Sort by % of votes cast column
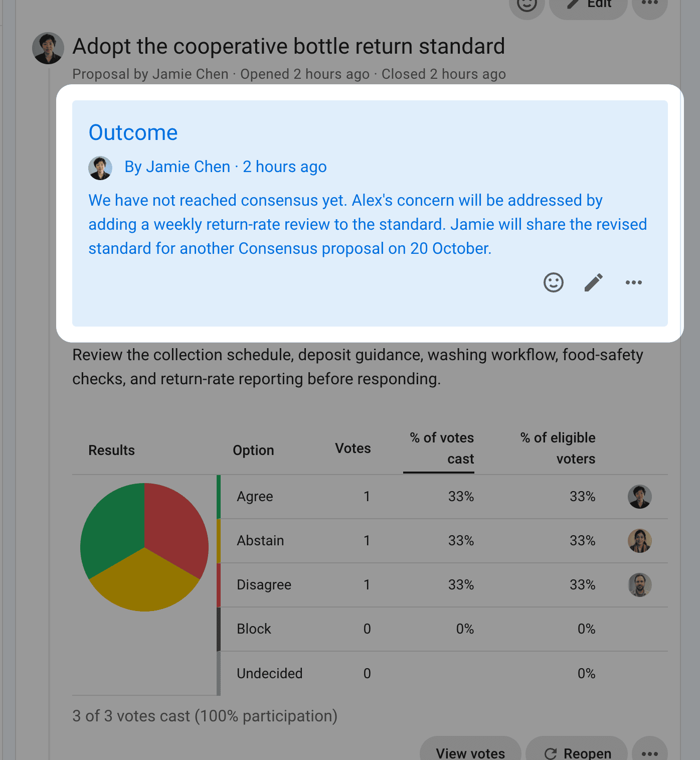Image resolution: width=700 pixels, height=760 pixels. [x=441, y=448]
